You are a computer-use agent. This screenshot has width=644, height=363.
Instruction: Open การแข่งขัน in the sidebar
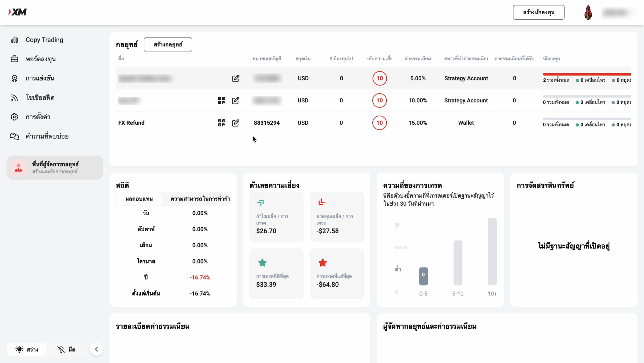(40, 78)
